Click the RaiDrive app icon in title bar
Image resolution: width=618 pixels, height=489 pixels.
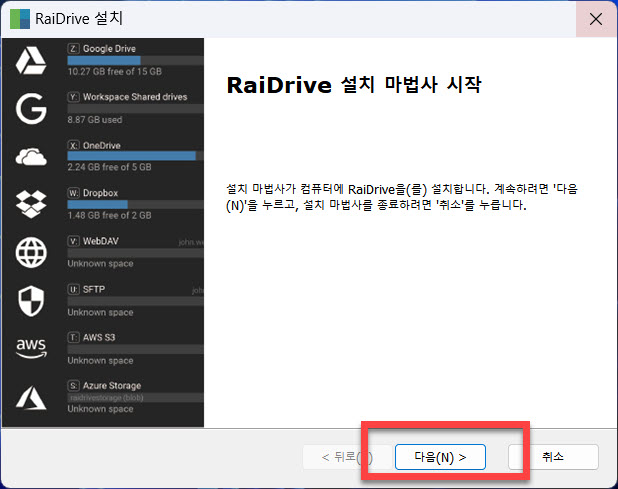tap(20, 19)
